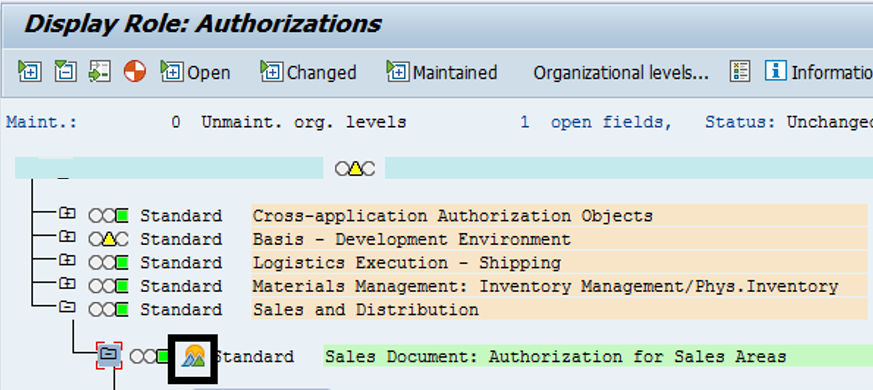
Task: Click 'Unmaint. org. levels' status text
Action: (304, 123)
